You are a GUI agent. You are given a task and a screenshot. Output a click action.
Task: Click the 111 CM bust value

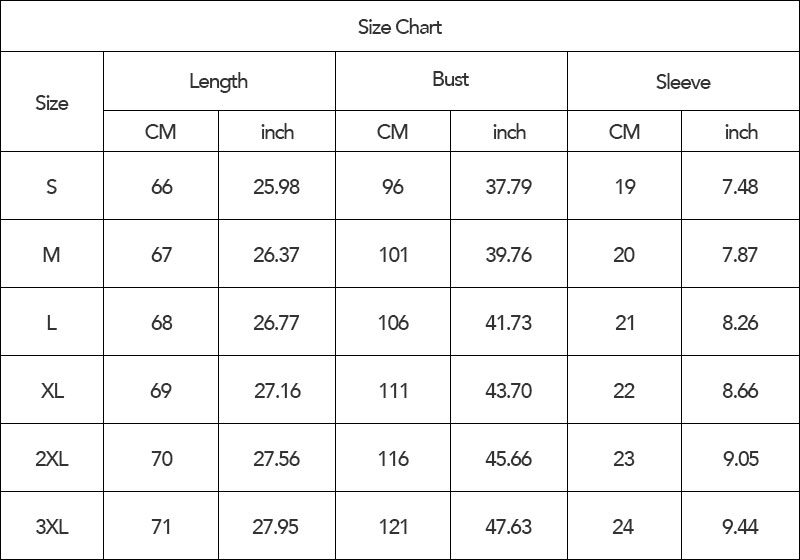[393, 391]
